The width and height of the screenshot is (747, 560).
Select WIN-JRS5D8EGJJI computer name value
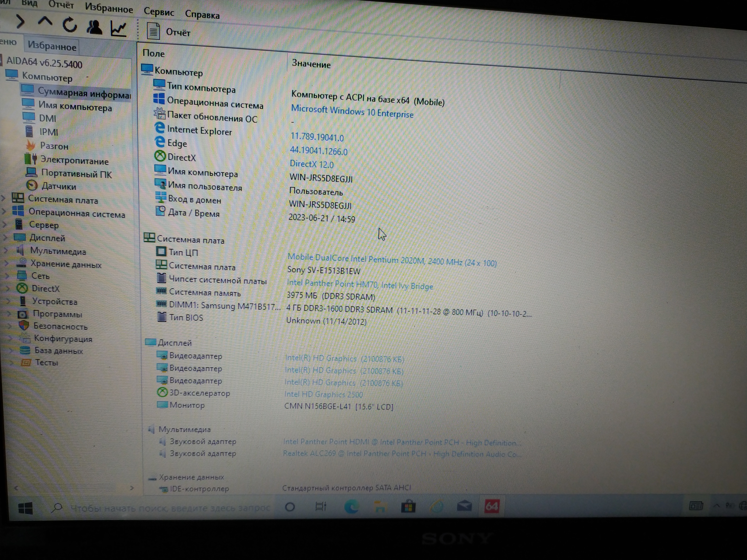click(321, 178)
